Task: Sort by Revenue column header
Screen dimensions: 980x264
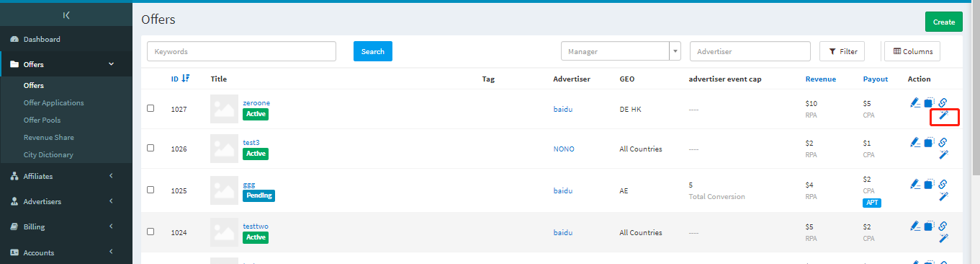Action: point(821,79)
